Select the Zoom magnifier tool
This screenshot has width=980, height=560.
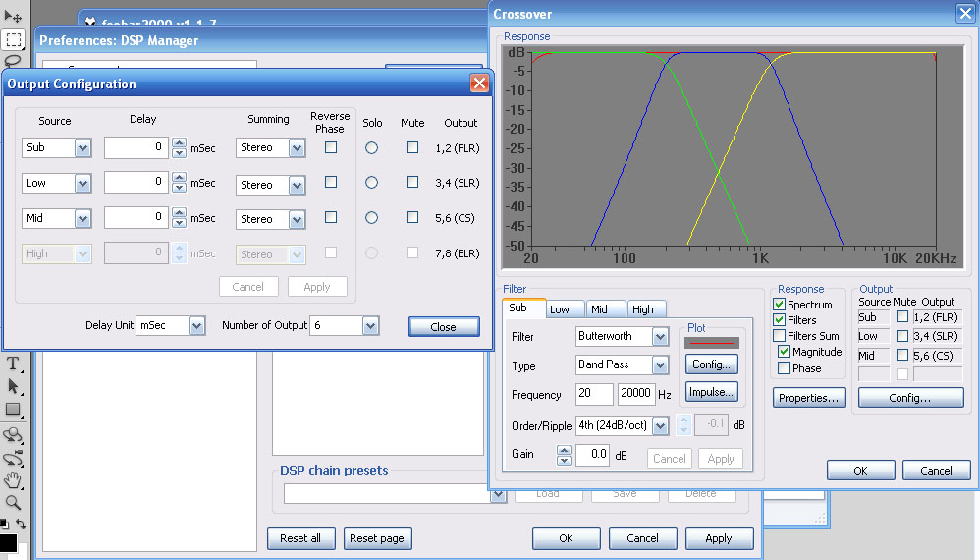[x=13, y=502]
